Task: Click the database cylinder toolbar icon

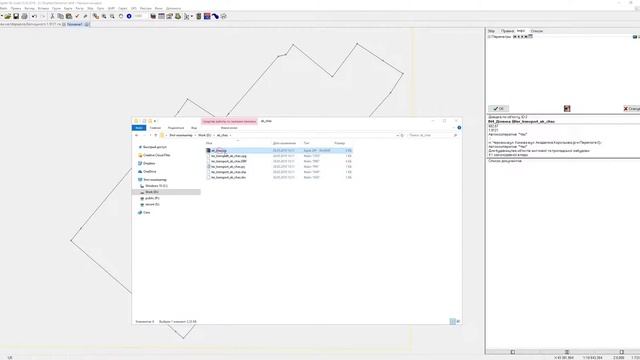Action: 199,16
